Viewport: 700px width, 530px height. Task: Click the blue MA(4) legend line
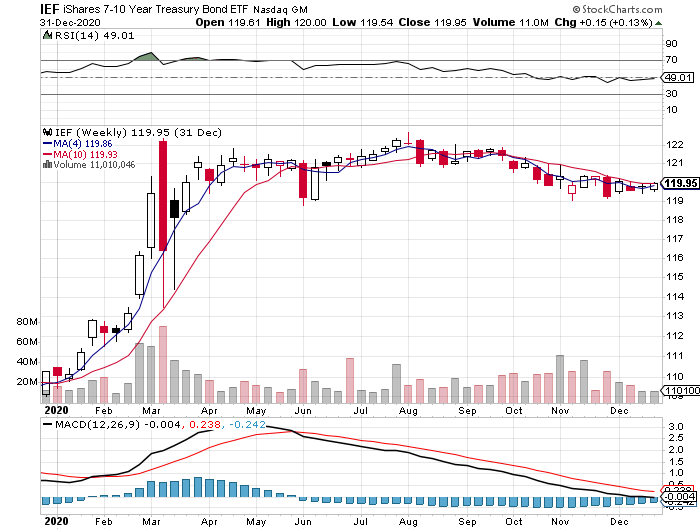pyautogui.click(x=45, y=143)
